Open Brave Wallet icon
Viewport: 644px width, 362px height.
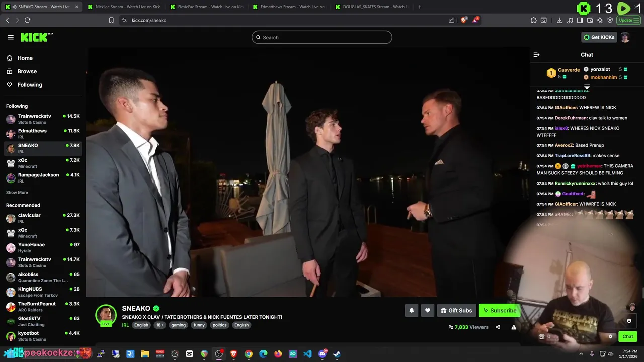(x=590, y=20)
